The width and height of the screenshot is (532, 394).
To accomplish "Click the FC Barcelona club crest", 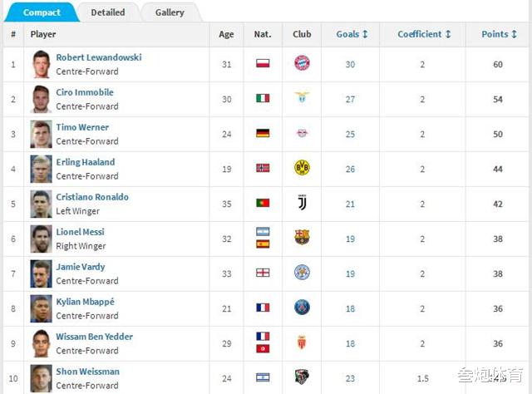I will (302, 238).
